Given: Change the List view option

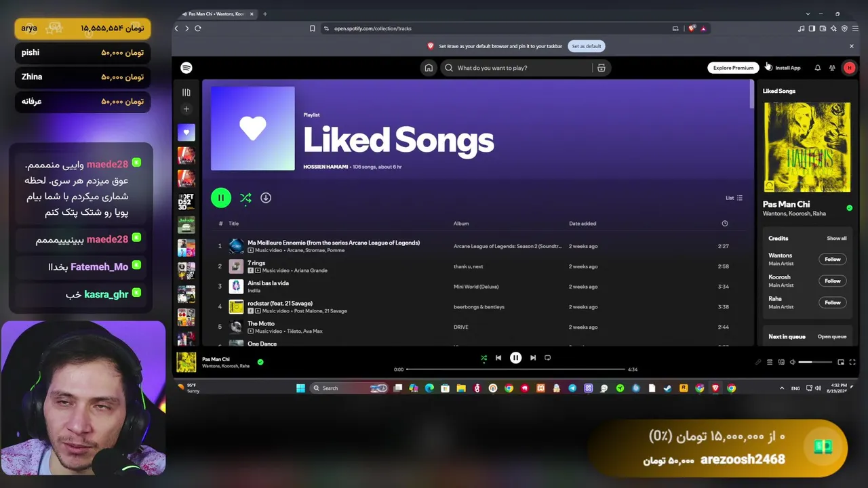Looking at the screenshot, I should pyautogui.click(x=734, y=198).
